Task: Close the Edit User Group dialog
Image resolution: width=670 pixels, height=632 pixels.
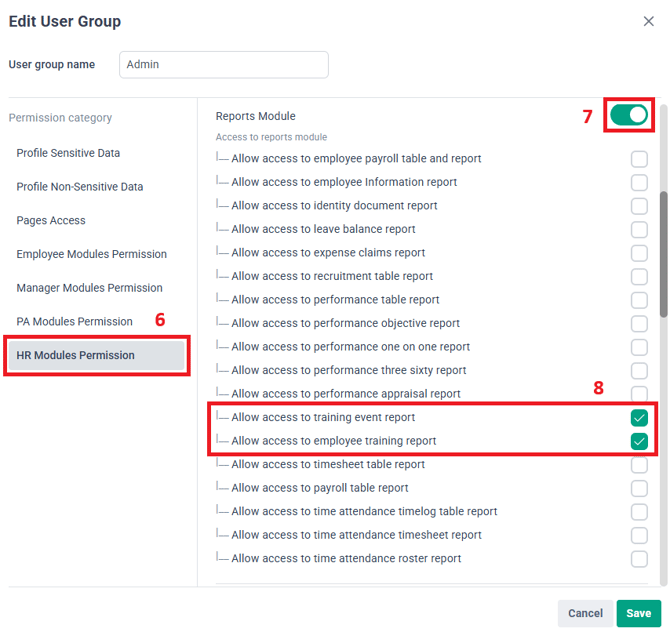Action: pyautogui.click(x=649, y=21)
